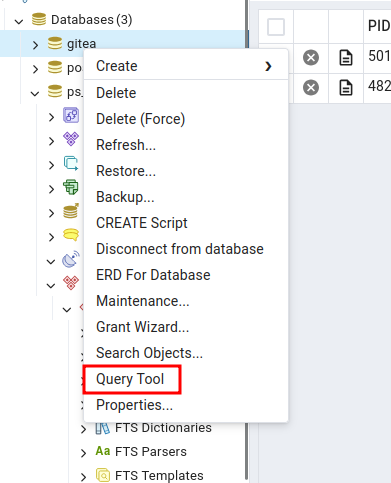Open Query Tool from context menu
Image resolution: width=391 pixels, height=483 pixels.
[130, 379]
